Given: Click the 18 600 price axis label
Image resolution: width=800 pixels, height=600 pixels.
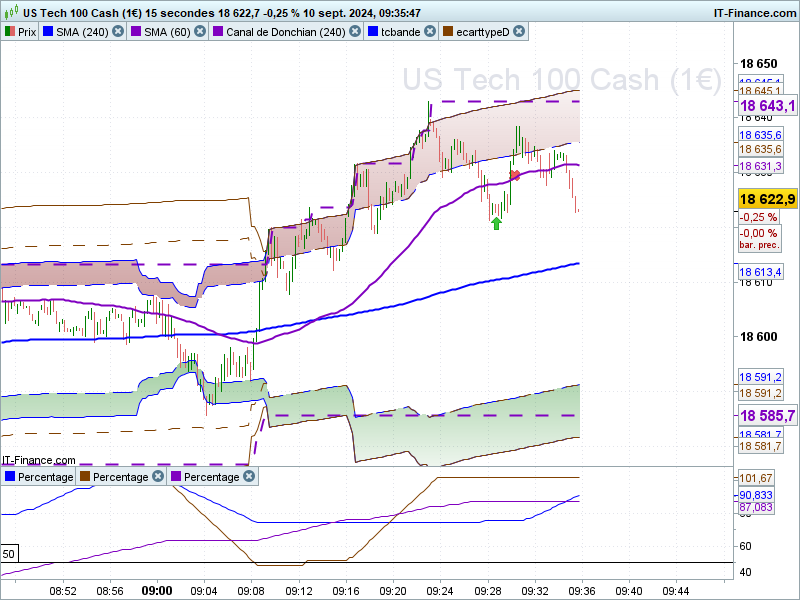Looking at the screenshot, I should pyautogui.click(x=759, y=337).
